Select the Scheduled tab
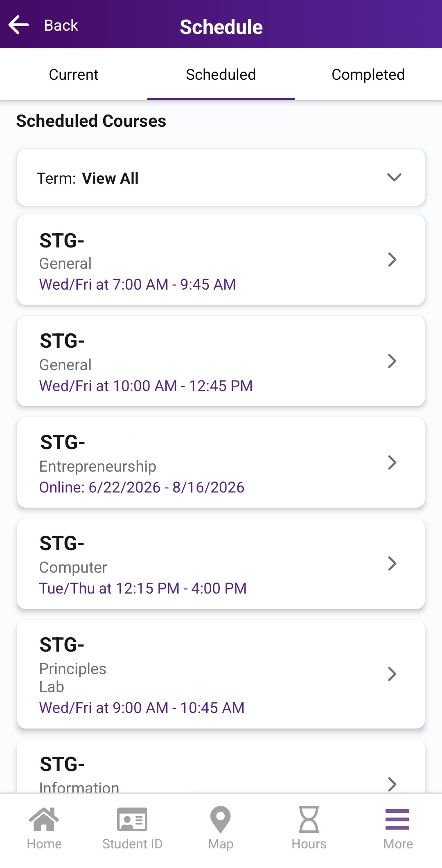 pos(221,75)
